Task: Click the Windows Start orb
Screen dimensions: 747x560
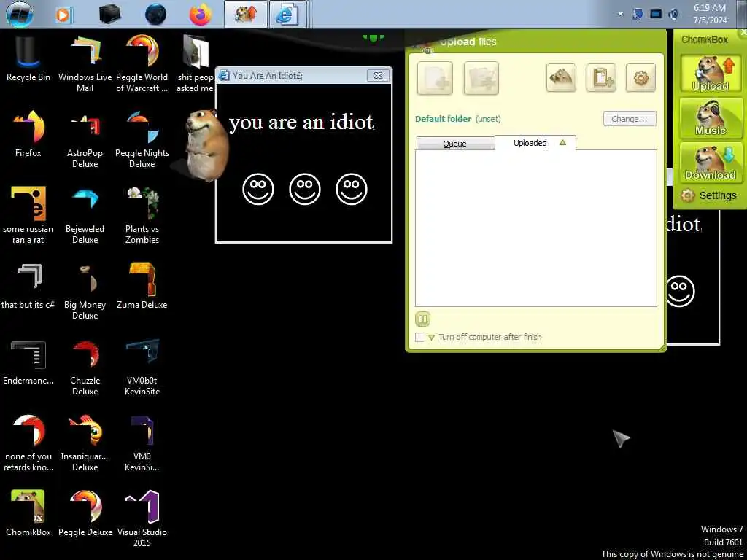Action: pos(19,14)
